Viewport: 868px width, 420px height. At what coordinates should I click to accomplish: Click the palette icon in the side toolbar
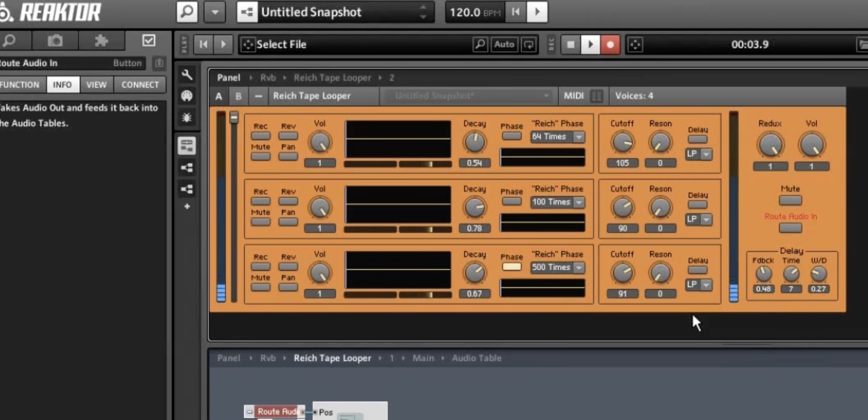coord(187,96)
